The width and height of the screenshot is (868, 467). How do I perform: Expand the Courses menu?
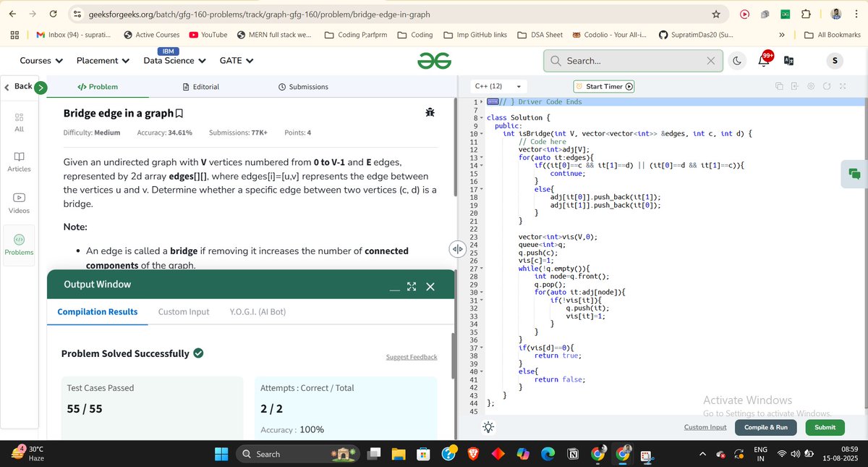point(41,61)
